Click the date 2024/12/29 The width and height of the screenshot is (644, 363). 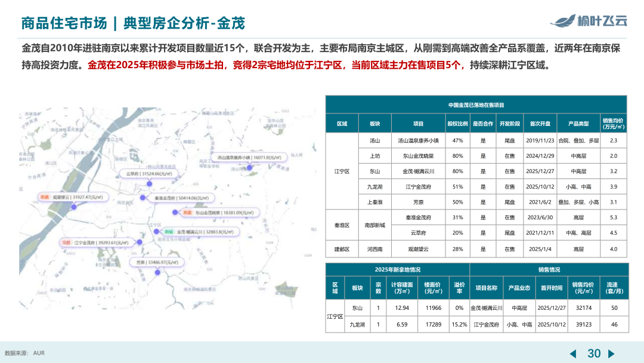540,156
